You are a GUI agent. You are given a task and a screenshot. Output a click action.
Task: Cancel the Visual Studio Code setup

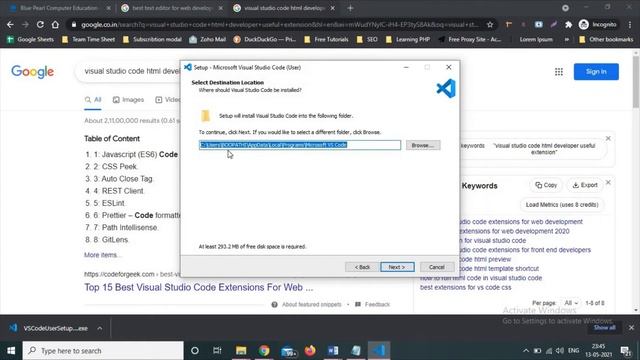click(437, 267)
